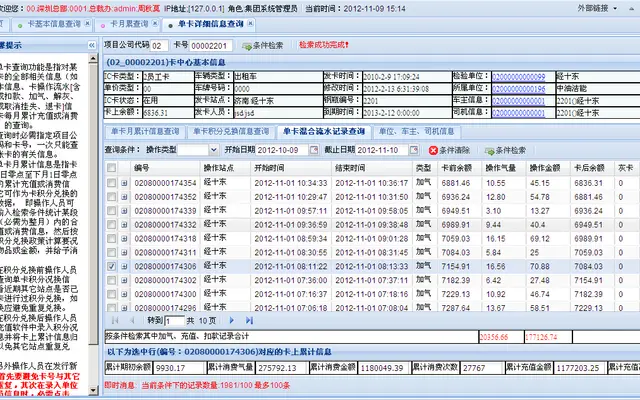Check row 0208000174352 checkbox
Viewport: 640px width, 400px height.
(x=111, y=197)
